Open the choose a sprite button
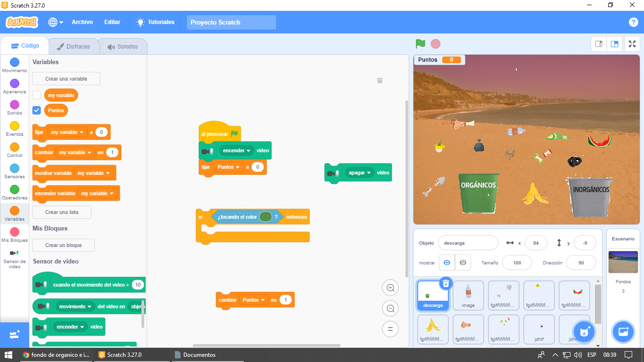Image resolution: width=644 pixels, height=362 pixels. pos(584,332)
